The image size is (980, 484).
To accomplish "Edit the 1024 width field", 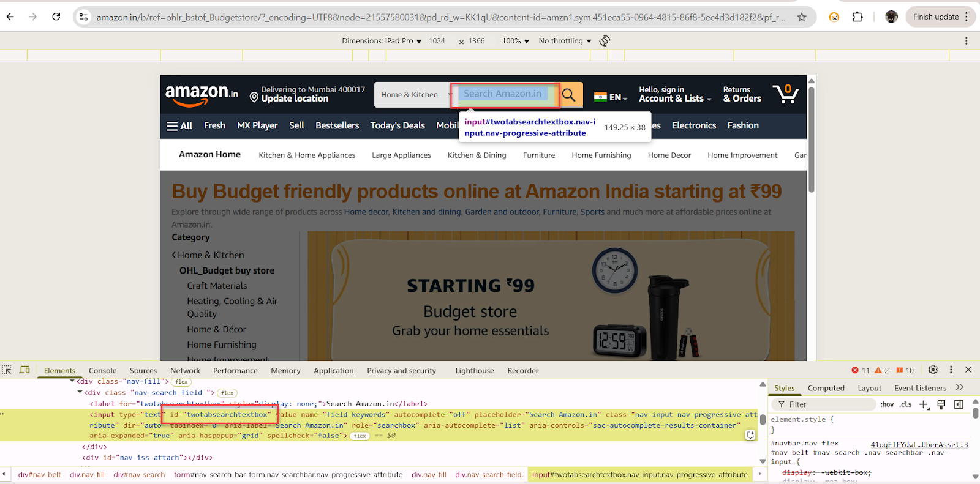I will click(437, 41).
